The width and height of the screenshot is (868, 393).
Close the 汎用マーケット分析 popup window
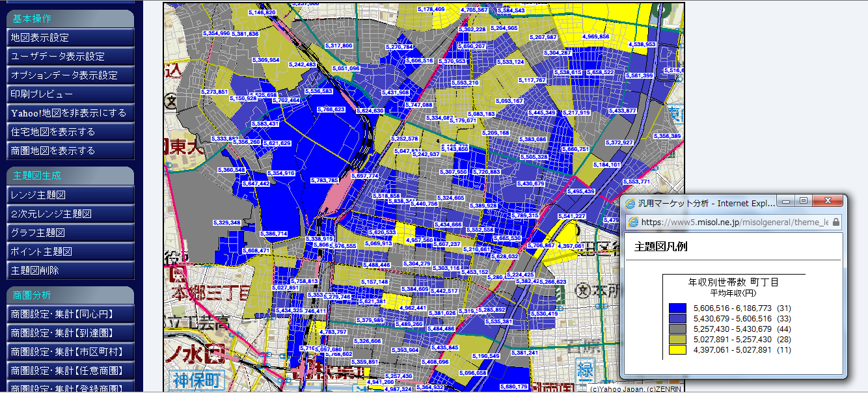tap(827, 201)
